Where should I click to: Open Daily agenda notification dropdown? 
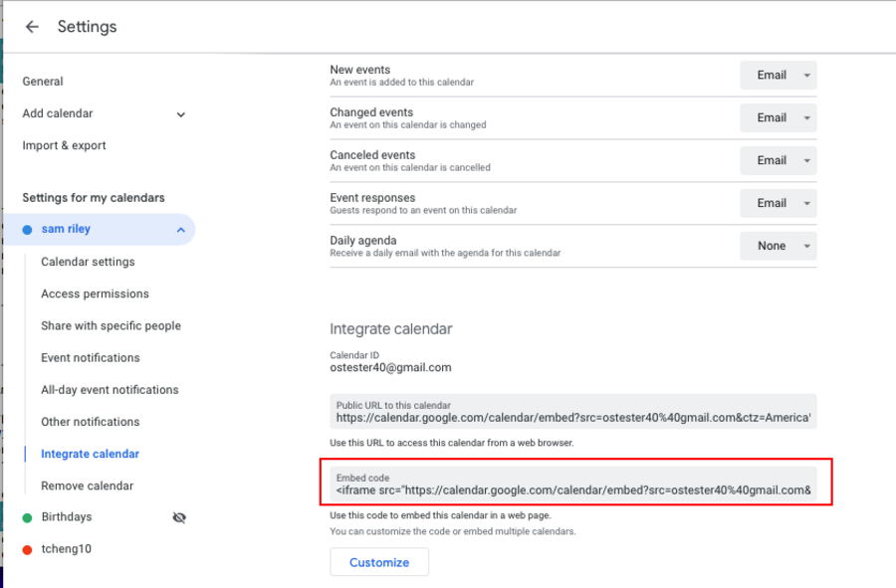(x=778, y=246)
